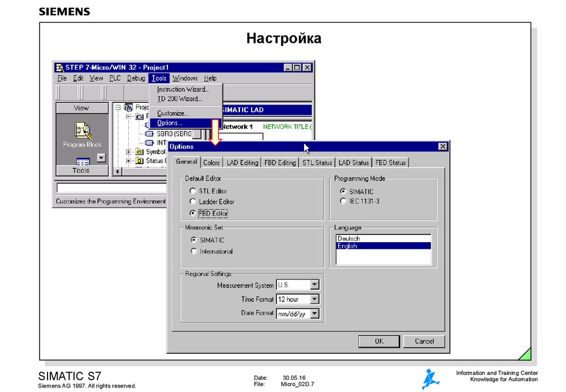Click the Project root icon in tree

pyautogui.click(x=128, y=108)
